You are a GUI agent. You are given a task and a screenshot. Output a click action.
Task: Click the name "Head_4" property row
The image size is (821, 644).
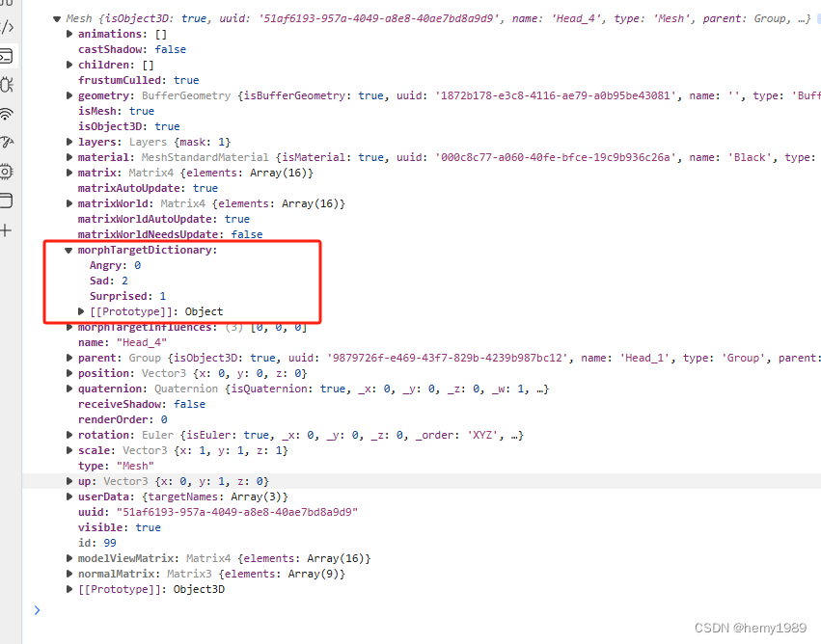coord(123,342)
